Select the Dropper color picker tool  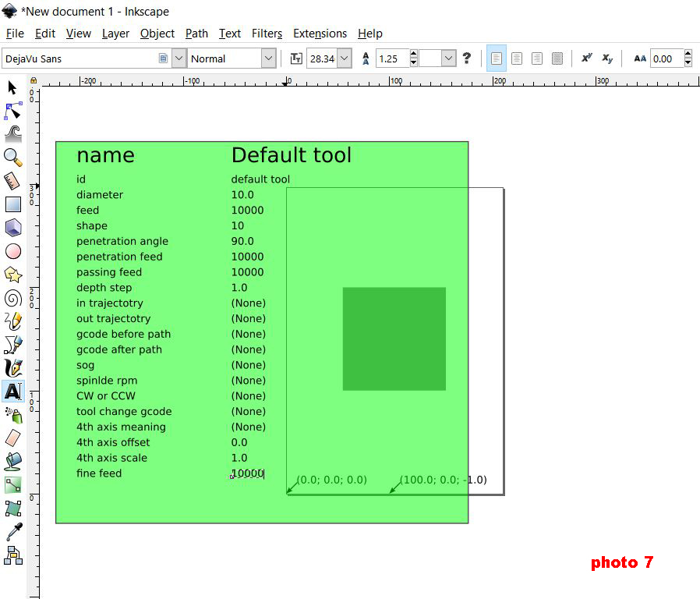14,532
